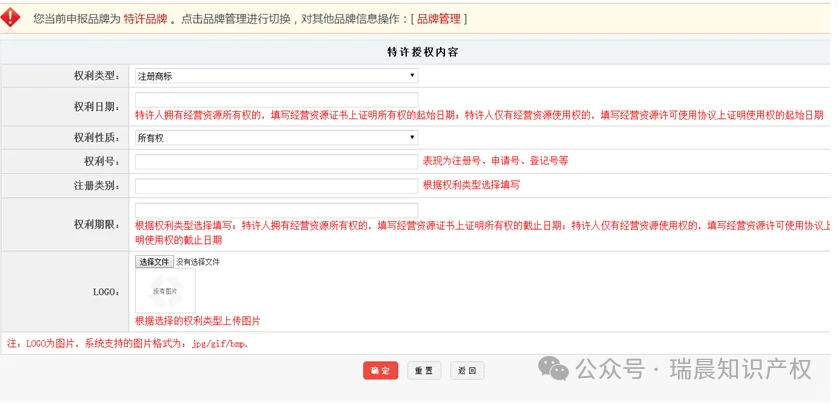Click the red 确定 button
This screenshot has width=839, height=403.
click(380, 370)
